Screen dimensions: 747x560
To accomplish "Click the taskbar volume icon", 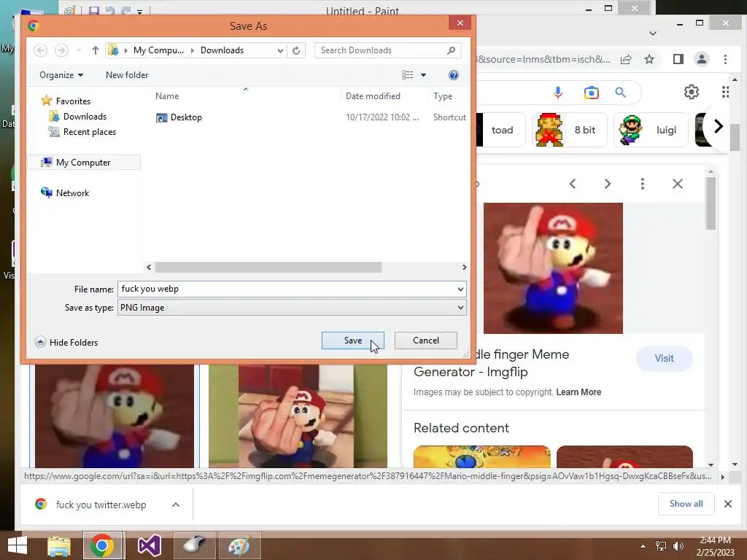I will tap(678, 546).
